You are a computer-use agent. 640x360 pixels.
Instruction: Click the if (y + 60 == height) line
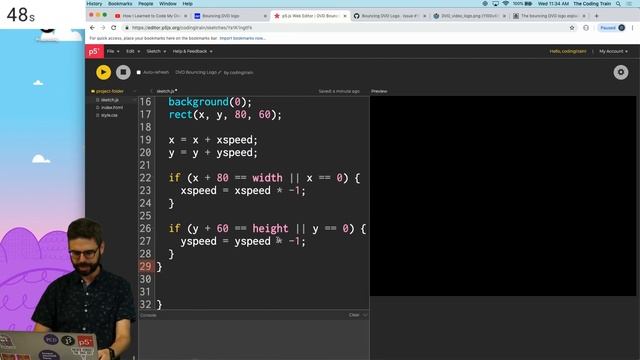(267, 229)
